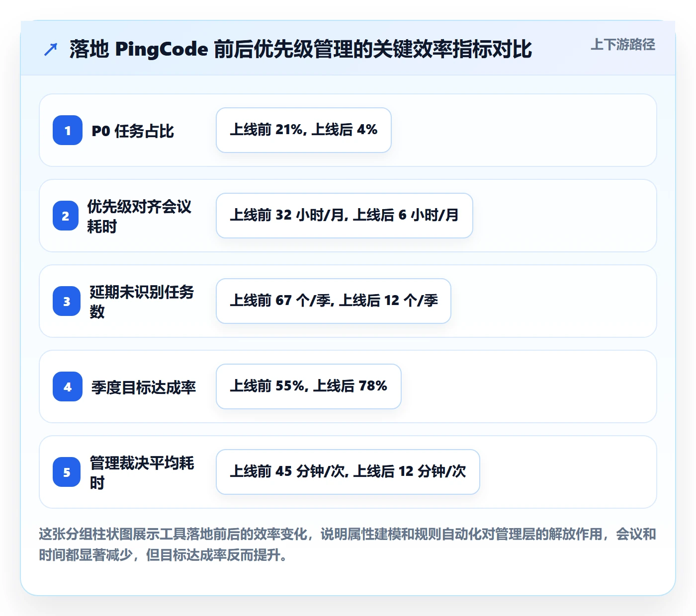
Task: Click the value box 上线前 21%, 上线后 4%
Action: pos(304,130)
